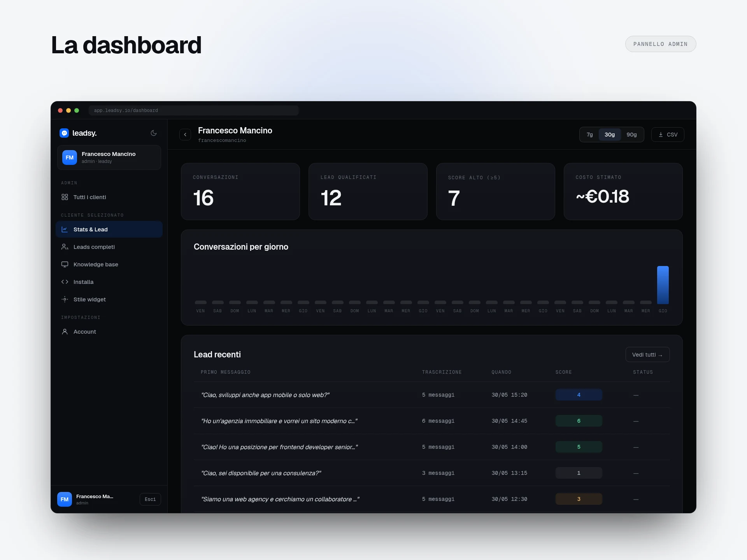
Task: Click the Account user icon
Action: point(65,332)
